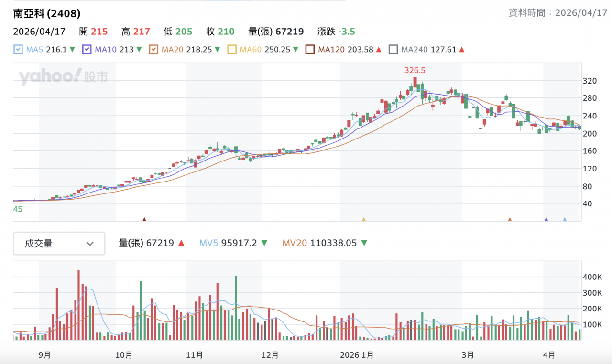
Task: Click the light blue triangle marker
Action: click(x=565, y=219)
